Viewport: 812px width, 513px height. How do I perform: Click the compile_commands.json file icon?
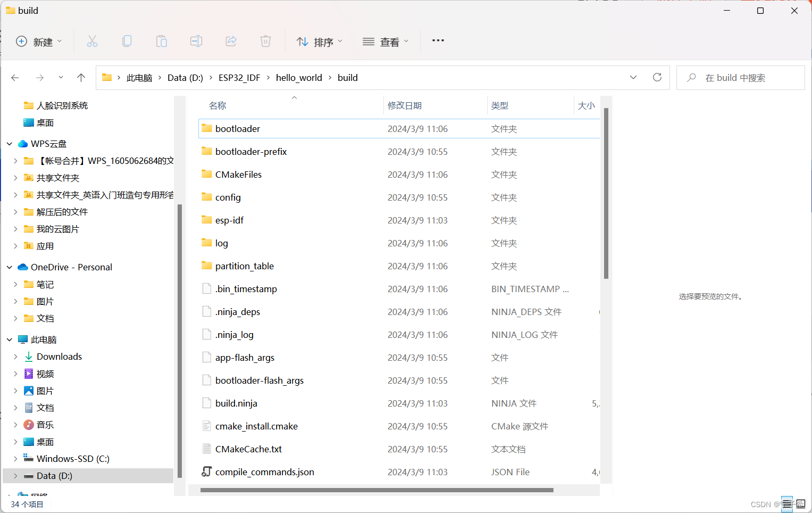207,471
